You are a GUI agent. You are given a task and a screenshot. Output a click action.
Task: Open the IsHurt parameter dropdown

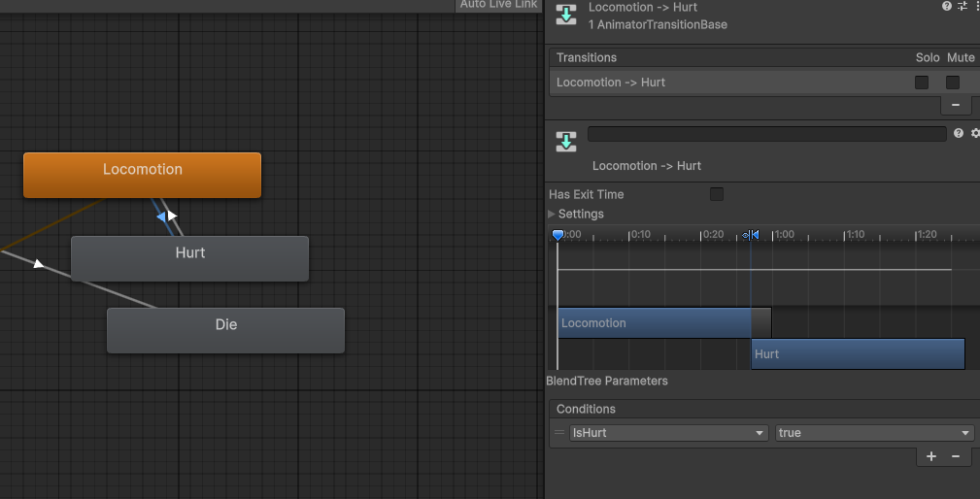[x=669, y=433]
